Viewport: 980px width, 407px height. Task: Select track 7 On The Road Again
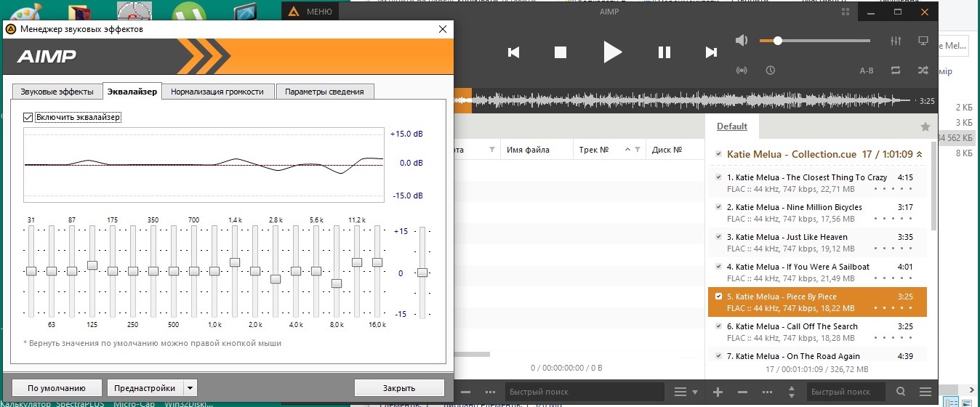817,355
